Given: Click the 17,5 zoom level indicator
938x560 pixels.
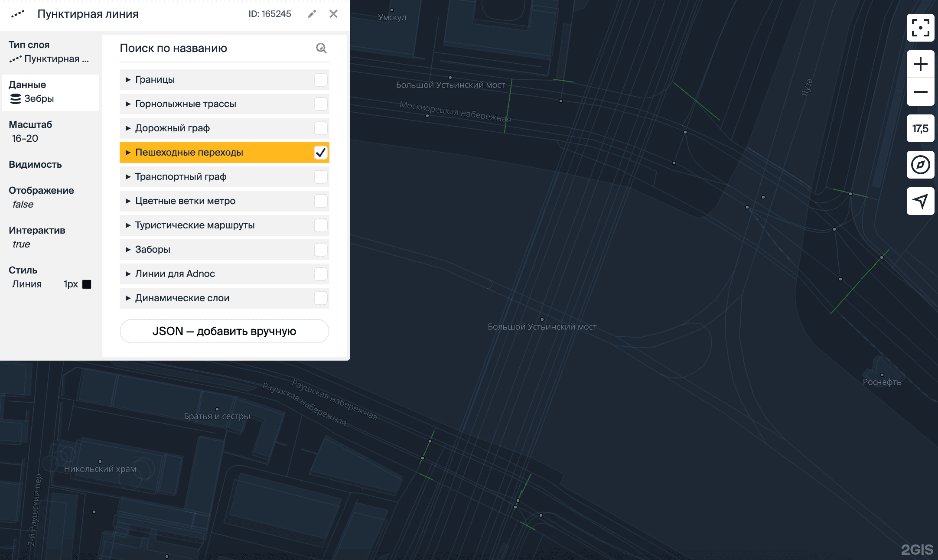Looking at the screenshot, I should [920, 128].
